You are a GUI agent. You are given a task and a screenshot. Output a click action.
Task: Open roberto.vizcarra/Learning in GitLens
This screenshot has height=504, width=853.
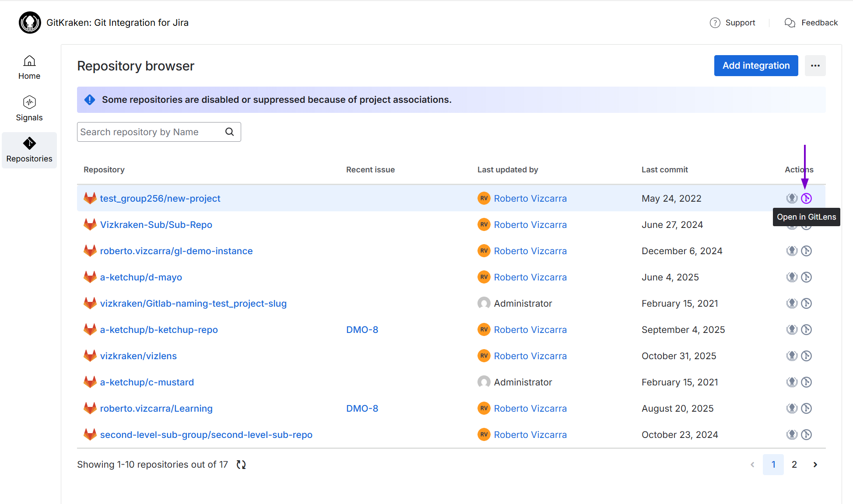pos(807,408)
